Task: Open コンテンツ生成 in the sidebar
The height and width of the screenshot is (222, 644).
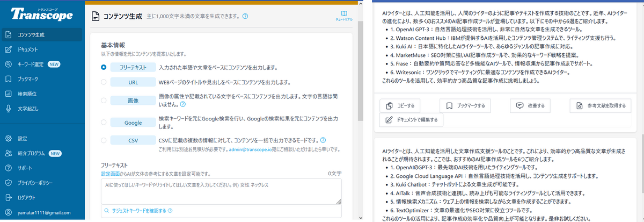Action: pos(41,35)
